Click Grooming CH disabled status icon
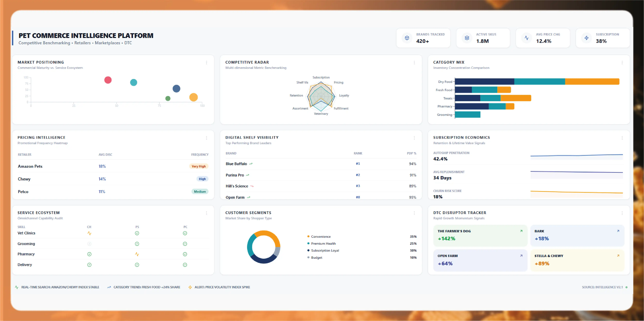 (89, 244)
